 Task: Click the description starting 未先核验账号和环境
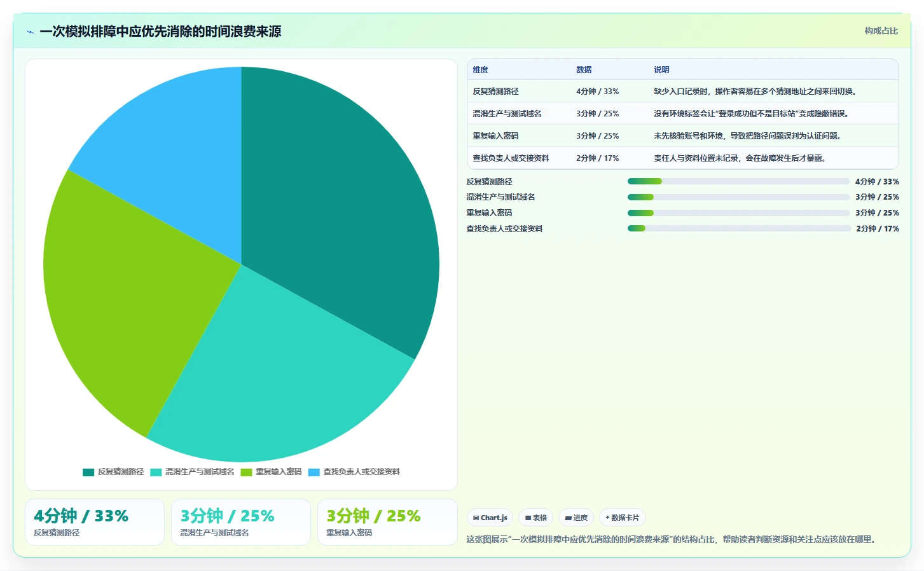pyautogui.click(x=749, y=136)
